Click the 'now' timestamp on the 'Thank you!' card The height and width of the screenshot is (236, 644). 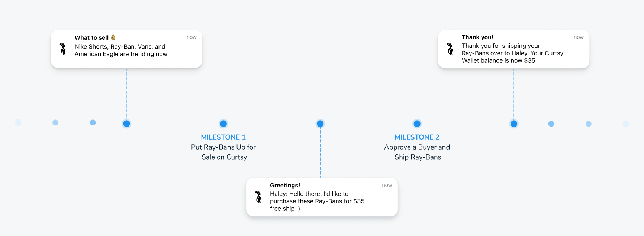tap(579, 37)
